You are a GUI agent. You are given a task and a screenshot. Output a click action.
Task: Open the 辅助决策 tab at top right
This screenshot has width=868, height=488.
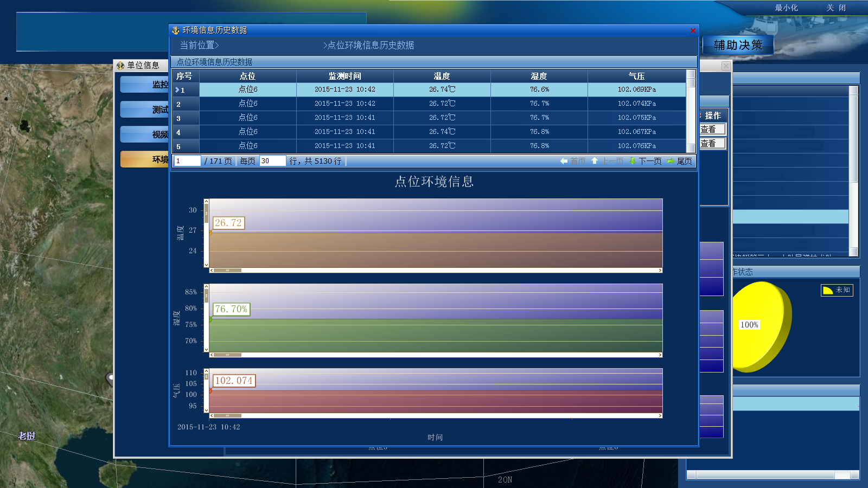(x=738, y=46)
